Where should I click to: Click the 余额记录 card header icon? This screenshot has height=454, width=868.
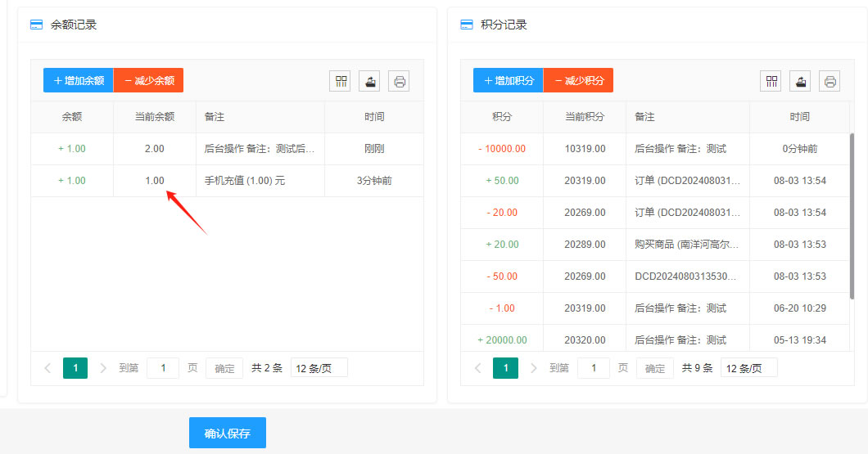[x=37, y=25]
